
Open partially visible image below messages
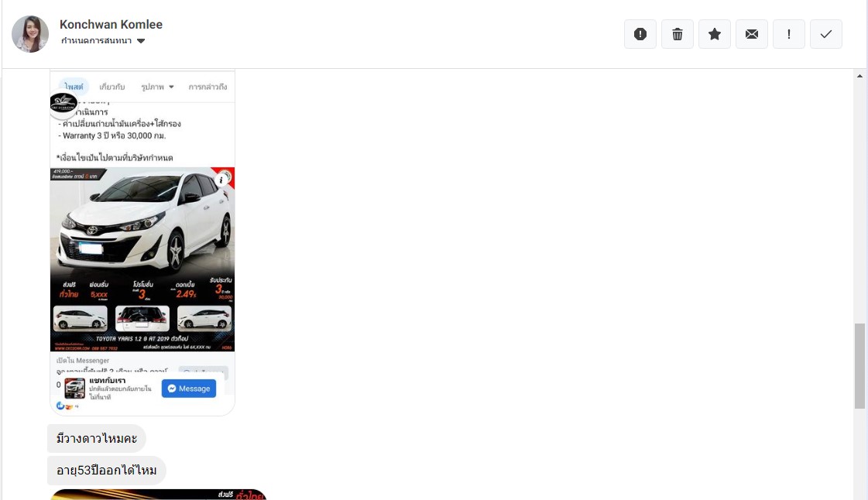click(x=158, y=495)
